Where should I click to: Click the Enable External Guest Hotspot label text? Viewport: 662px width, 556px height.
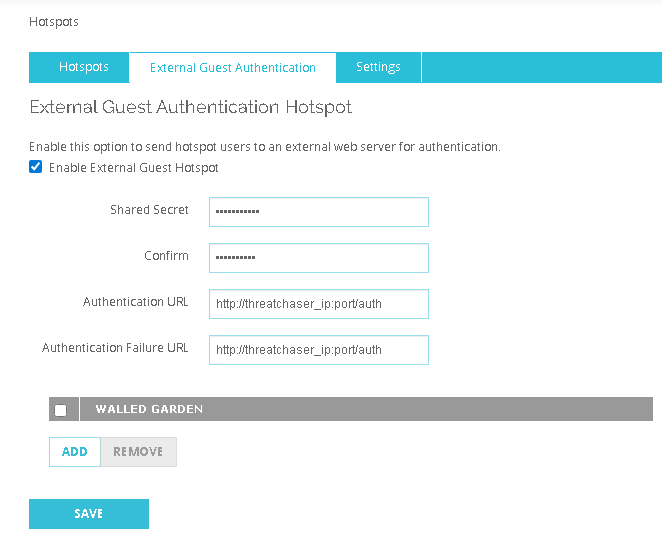click(133, 168)
